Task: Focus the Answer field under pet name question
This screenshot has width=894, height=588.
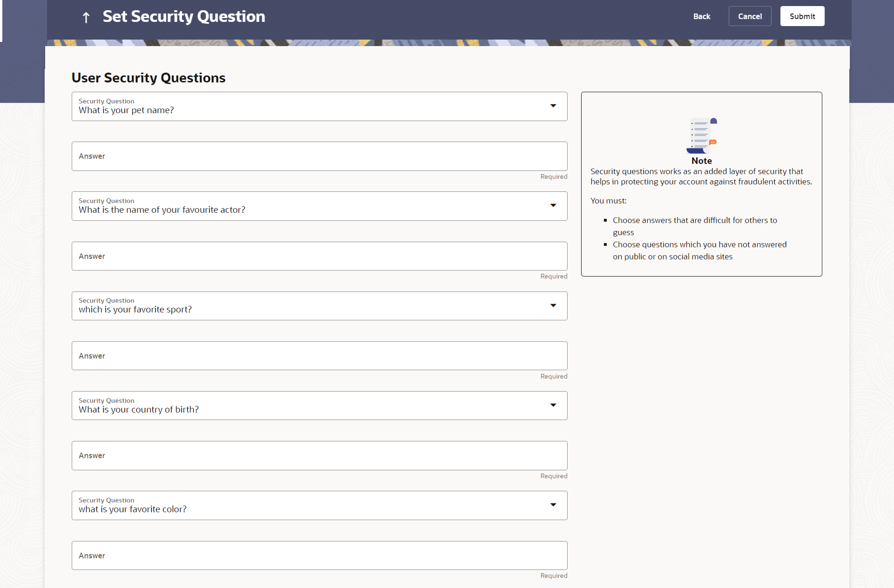Action: 319,156
